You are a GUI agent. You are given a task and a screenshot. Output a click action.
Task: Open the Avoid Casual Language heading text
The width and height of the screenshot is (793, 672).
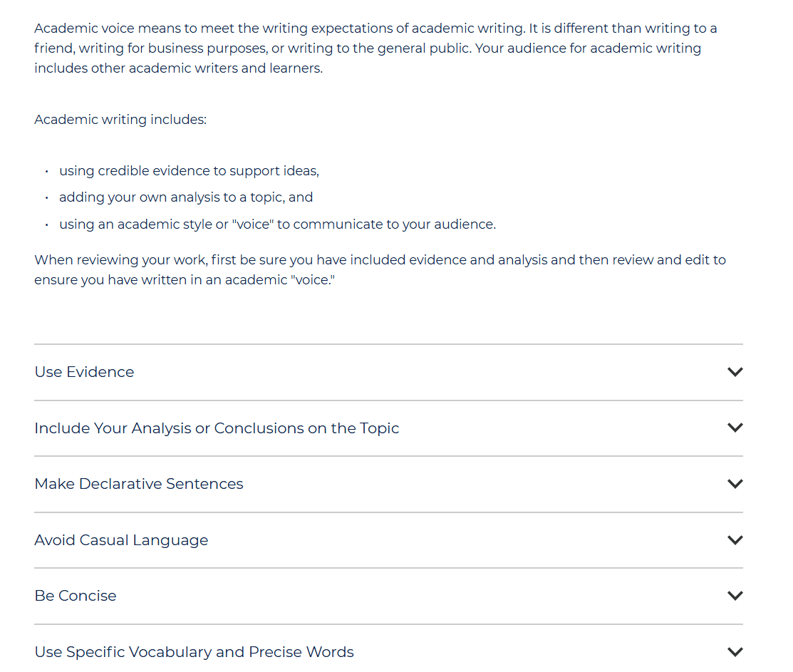121,541
